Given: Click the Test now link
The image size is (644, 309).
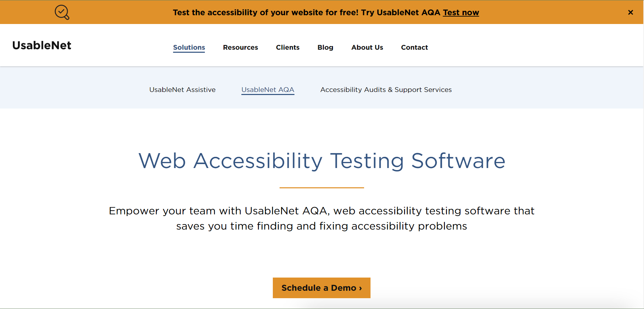Looking at the screenshot, I should point(461,12).
